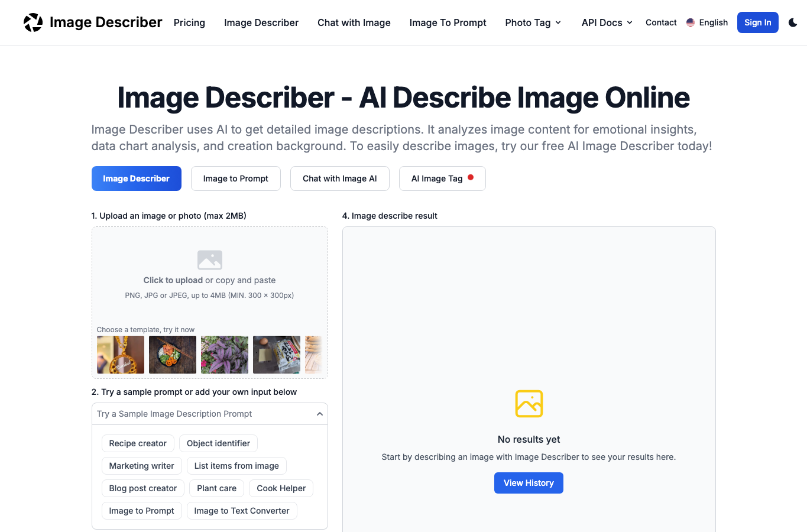Viewport: 807px width, 532px height.
Task: Click the '2. Try a sample prompt' label
Action: click(194, 392)
